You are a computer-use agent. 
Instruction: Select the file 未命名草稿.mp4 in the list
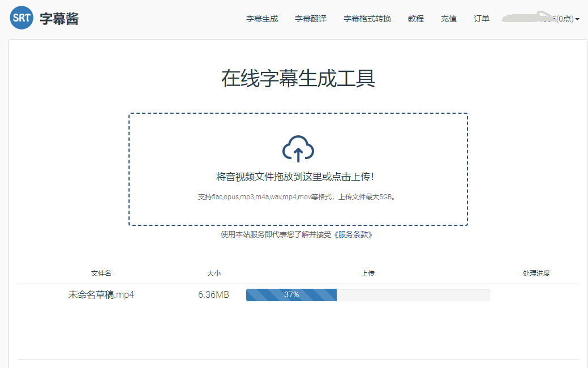tap(101, 294)
